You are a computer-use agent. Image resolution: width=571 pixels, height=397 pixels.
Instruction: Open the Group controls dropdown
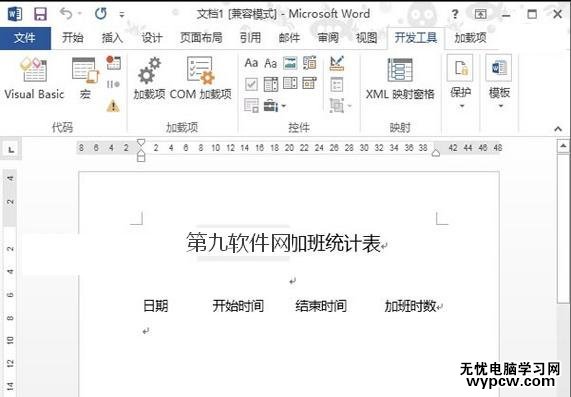click(x=340, y=106)
